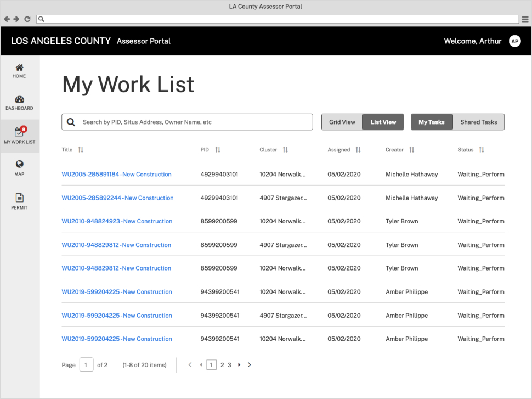The image size is (532, 399).
Task: Click the My Work List clipboard icon
Action: (x=19, y=132)
